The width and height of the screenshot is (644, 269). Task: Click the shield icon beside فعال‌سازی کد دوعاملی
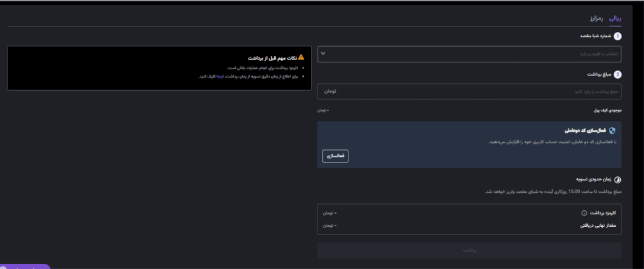[x=613, y=131]
